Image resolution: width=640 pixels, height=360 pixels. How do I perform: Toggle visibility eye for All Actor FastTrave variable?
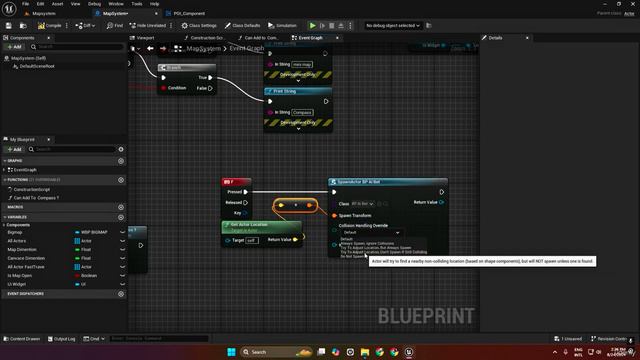122,267
